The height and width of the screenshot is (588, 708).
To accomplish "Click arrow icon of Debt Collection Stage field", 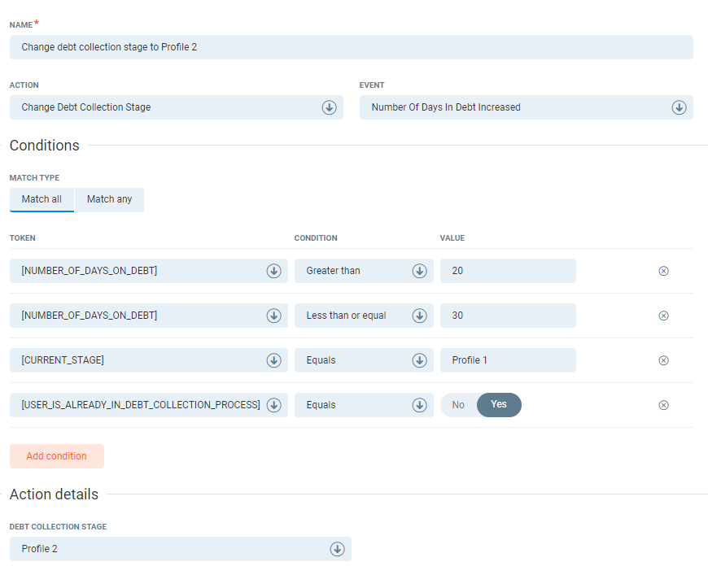I will pyautogui.click(x=337, y=549).
